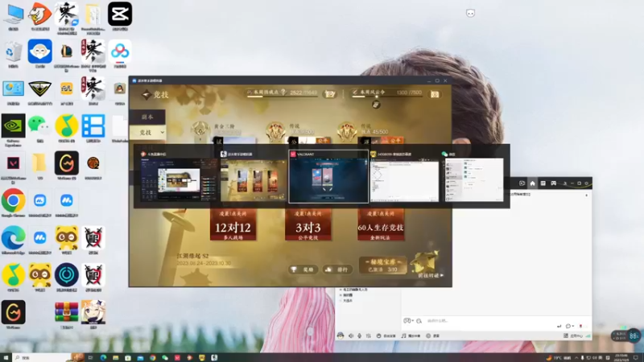644x362 pixels.
Task: Launch the Genshin Impact anime character icon
Action: [93, 312]
